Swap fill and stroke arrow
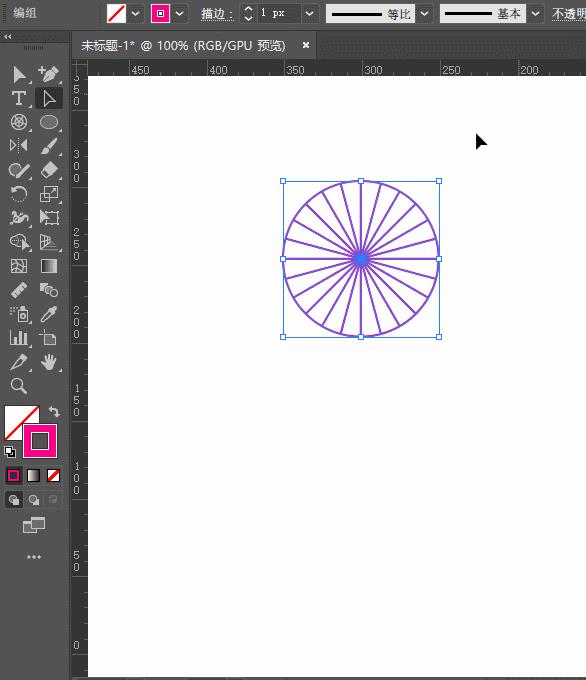This screenshot has height=680, width=586. pyautogui.click(x=54, y=411)
